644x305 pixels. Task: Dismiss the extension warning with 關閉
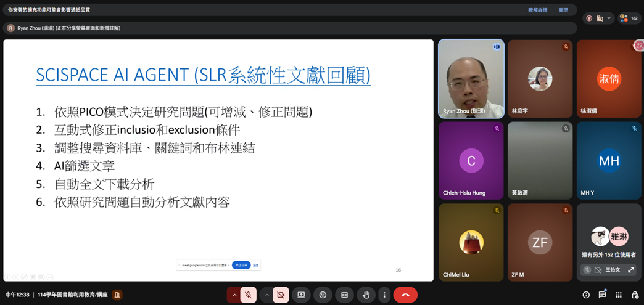(564, 10)
